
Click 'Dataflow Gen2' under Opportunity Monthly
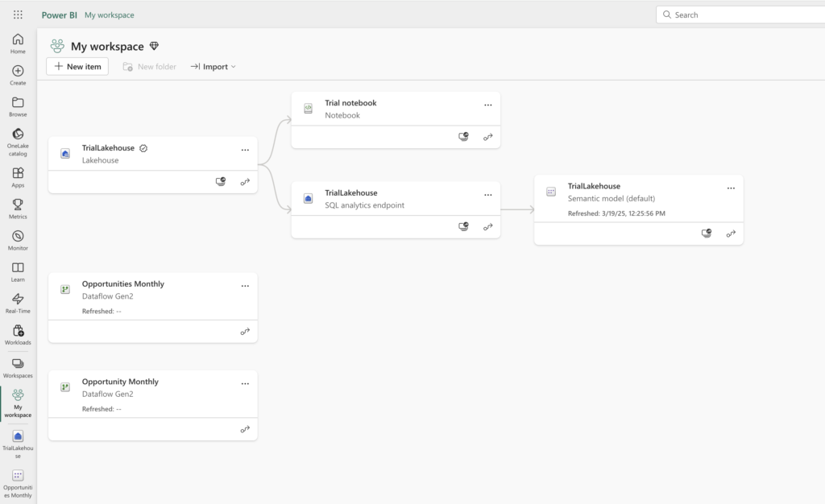tap(108, 394)
